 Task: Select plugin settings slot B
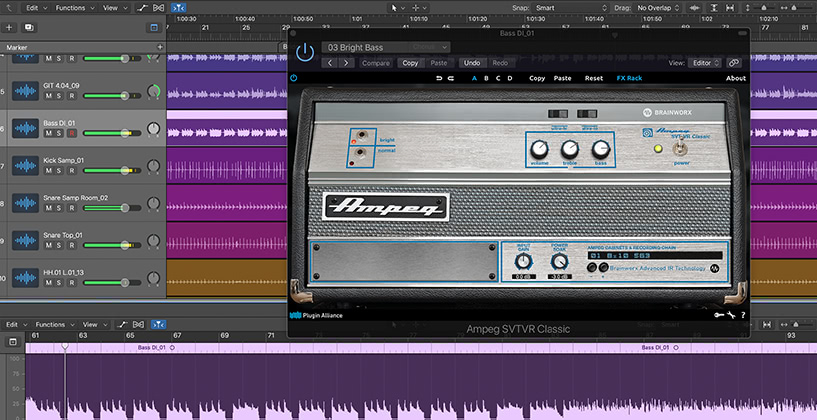(x=486, y=78)
